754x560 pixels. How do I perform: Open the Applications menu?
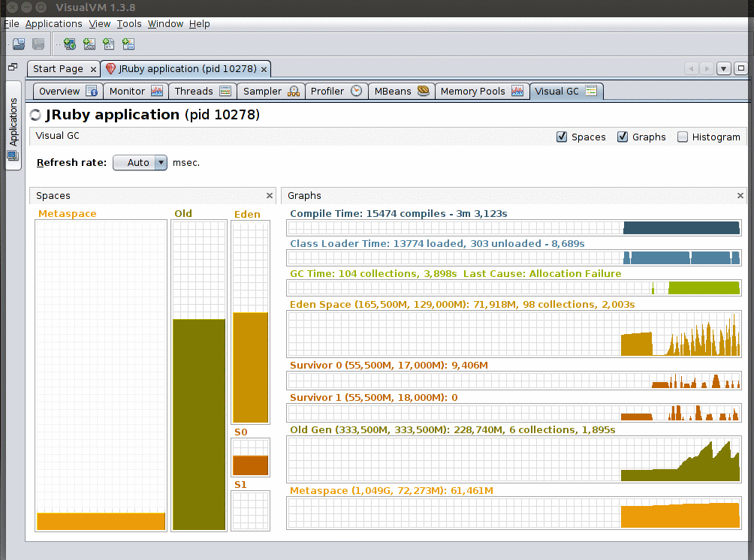[x=54, y=23]
